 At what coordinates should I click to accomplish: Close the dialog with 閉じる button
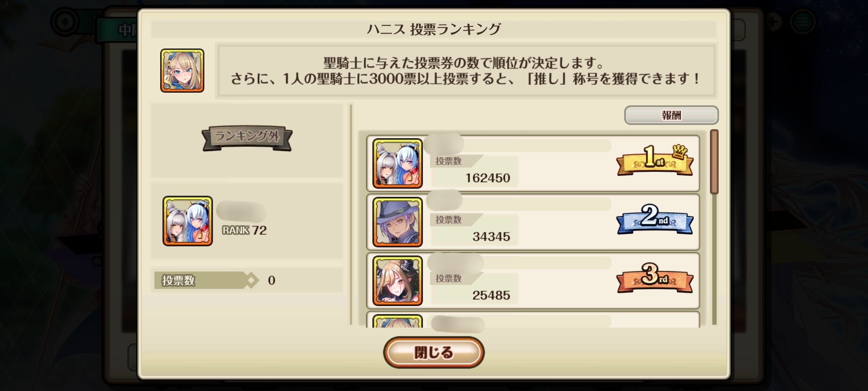pos(434,352)
